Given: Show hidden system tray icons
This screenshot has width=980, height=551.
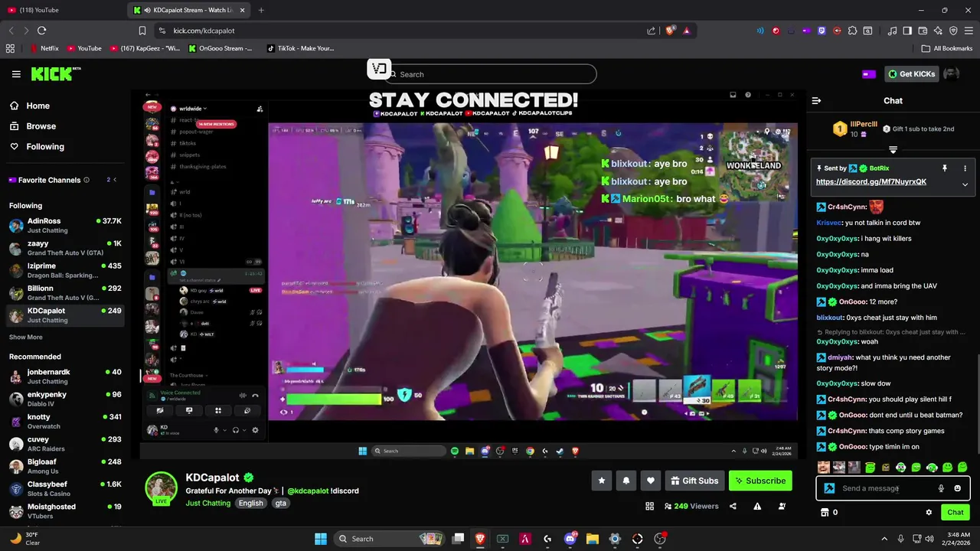Looking at the screenshot, I should [883, 539].
